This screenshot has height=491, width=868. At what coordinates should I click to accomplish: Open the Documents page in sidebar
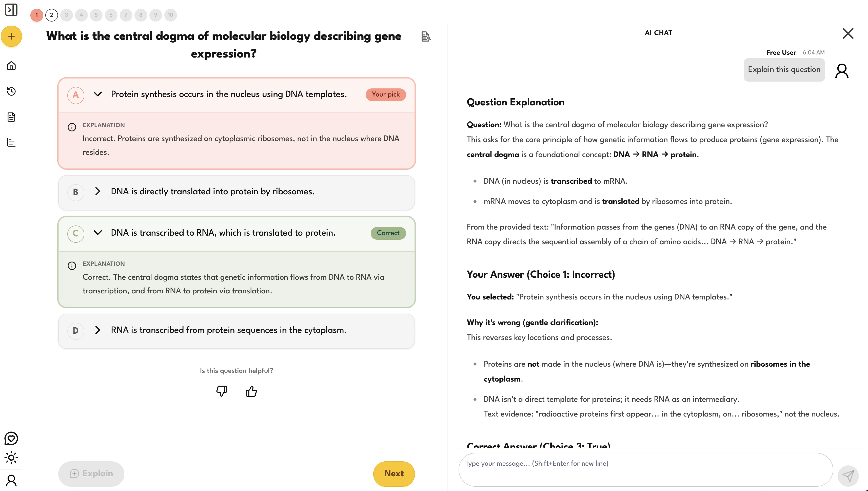point(11,117)
